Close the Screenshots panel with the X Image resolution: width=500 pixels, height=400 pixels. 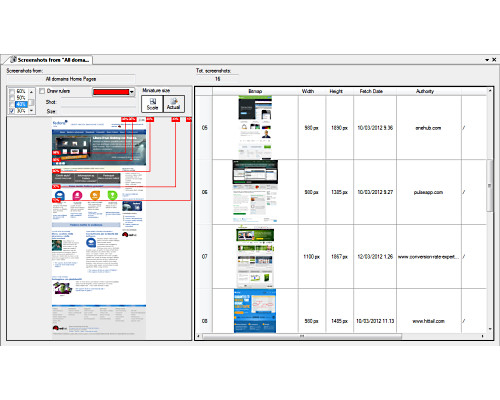(494, 60)
